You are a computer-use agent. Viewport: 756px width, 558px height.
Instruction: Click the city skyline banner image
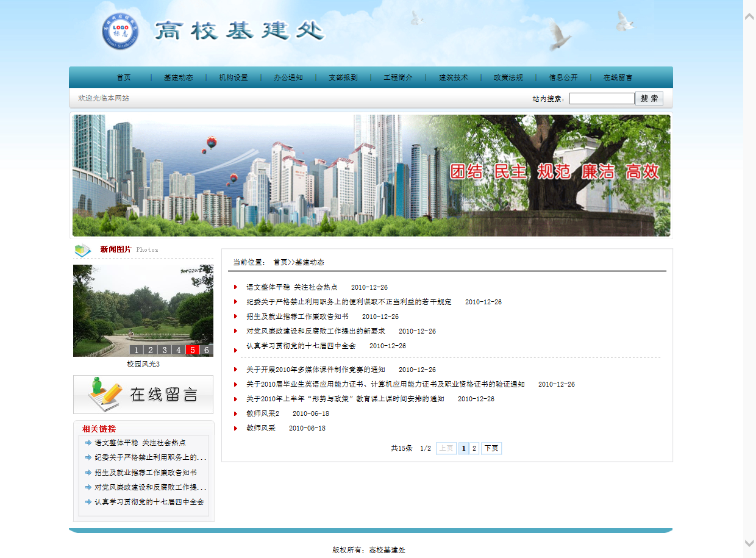click(x=371, y=176)
